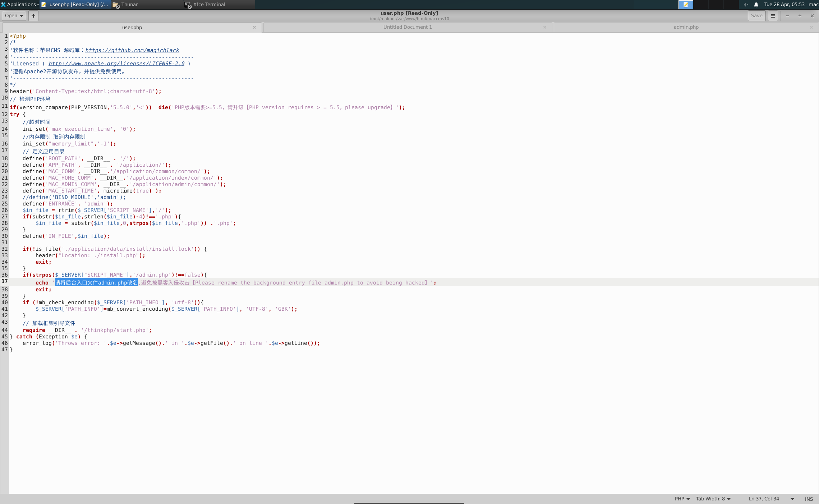Viewport: 819px width, 504px height.
Task: Click the header Content-Type line 9
Action: pos(86,91)
